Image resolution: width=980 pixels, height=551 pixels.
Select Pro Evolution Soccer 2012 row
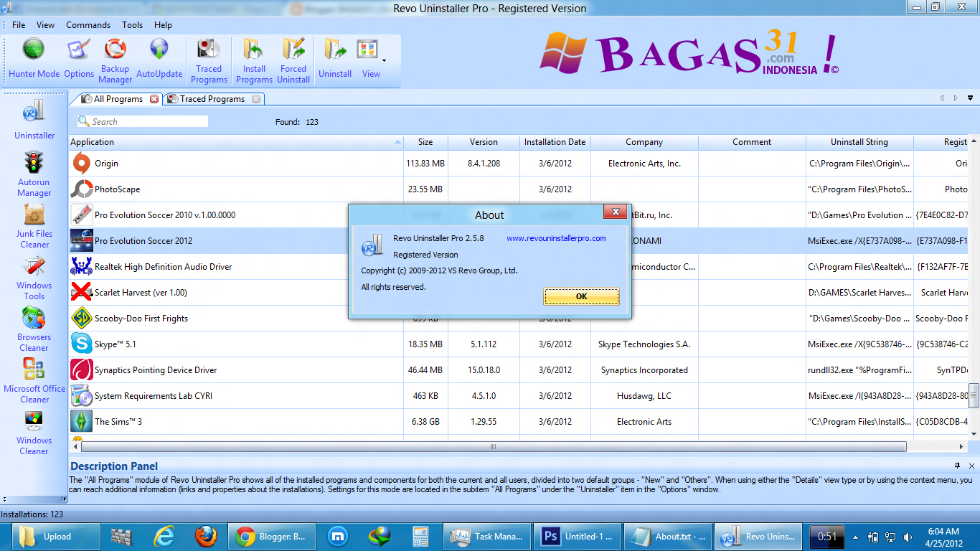coord(517,241)
